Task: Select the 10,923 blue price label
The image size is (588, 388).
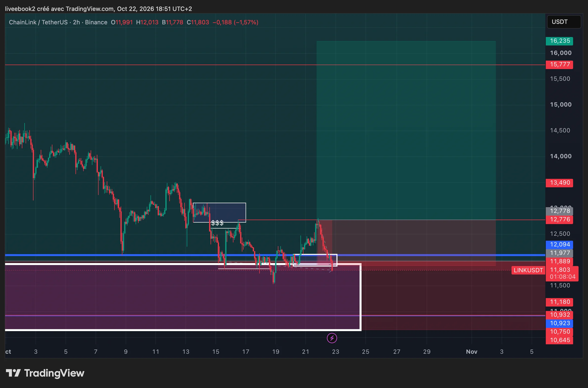Action: pyautogui.click(x=559, y=323)
